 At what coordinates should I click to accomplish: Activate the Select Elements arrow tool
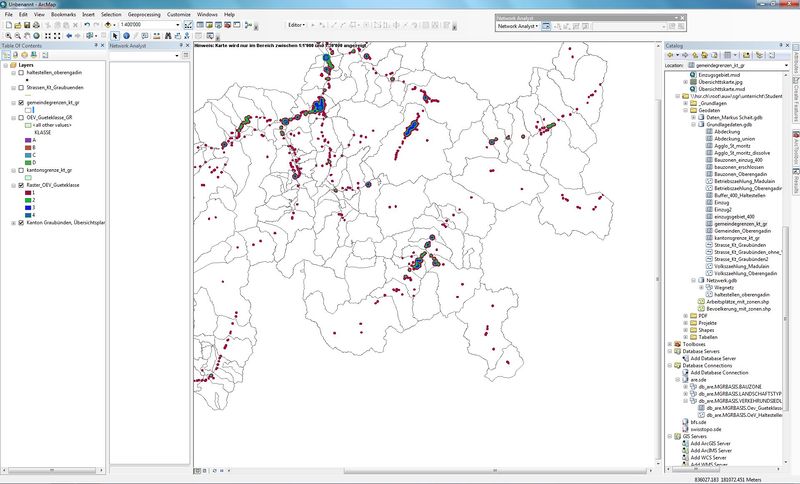click(x=115, y=35)
